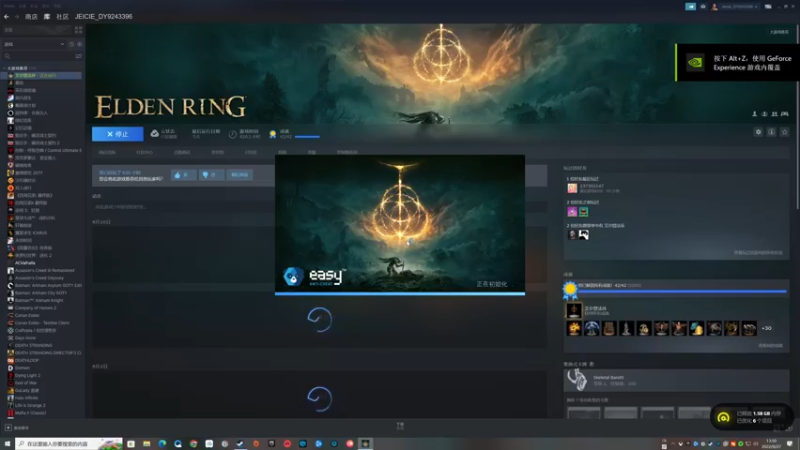Go forward with the right arrow

pyautogui.click(x=16, y=16)
